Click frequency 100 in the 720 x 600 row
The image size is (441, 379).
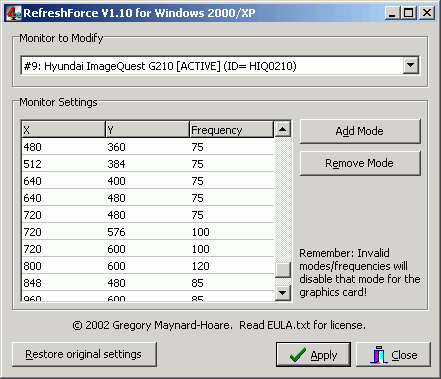200,249
